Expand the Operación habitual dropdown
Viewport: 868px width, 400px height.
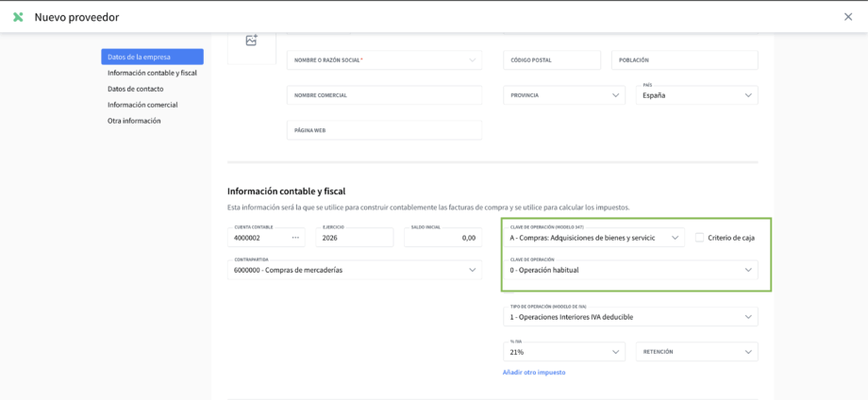pyautogui.click(x=630, y=270)
